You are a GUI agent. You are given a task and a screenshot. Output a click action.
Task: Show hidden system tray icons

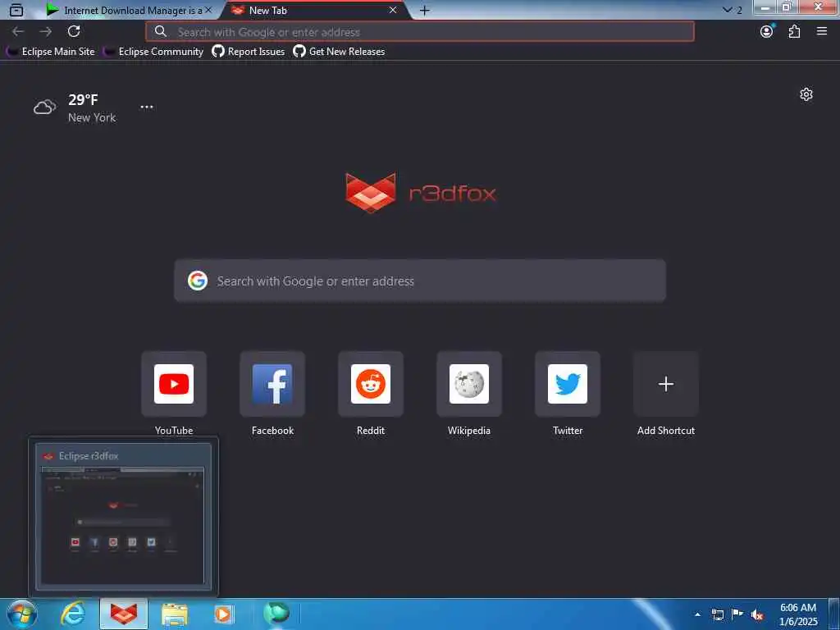pyautogui.click(x=697, y=615)
